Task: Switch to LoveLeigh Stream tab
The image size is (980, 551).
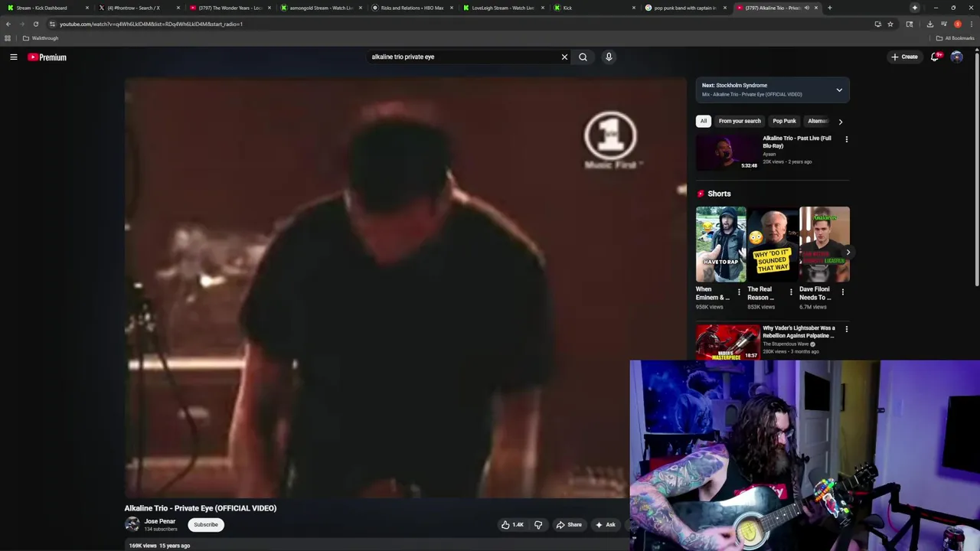Action: tap(502, 8)
